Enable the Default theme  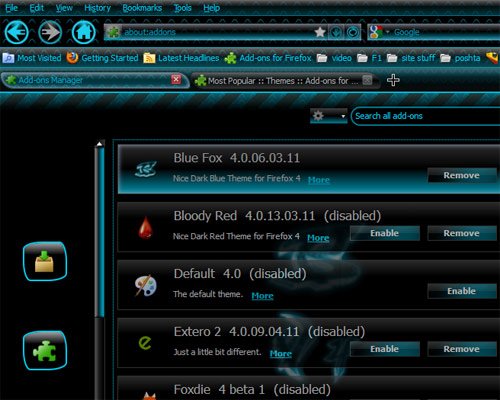pos(461,291)
